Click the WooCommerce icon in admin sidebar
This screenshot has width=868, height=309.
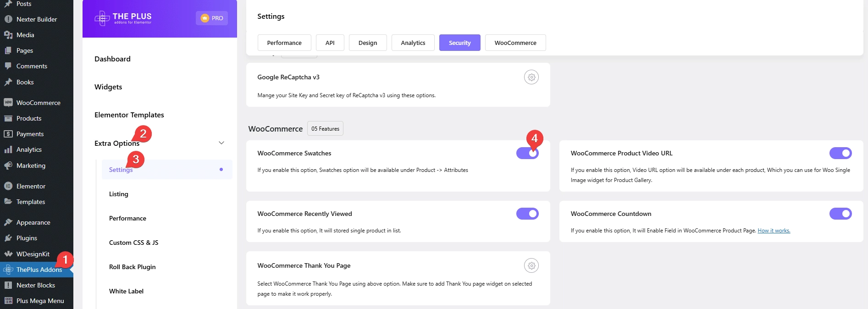[8, 103]
